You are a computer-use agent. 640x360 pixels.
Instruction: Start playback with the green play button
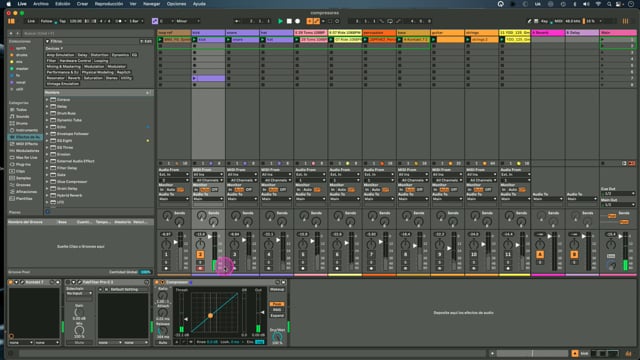pos(280,21)
